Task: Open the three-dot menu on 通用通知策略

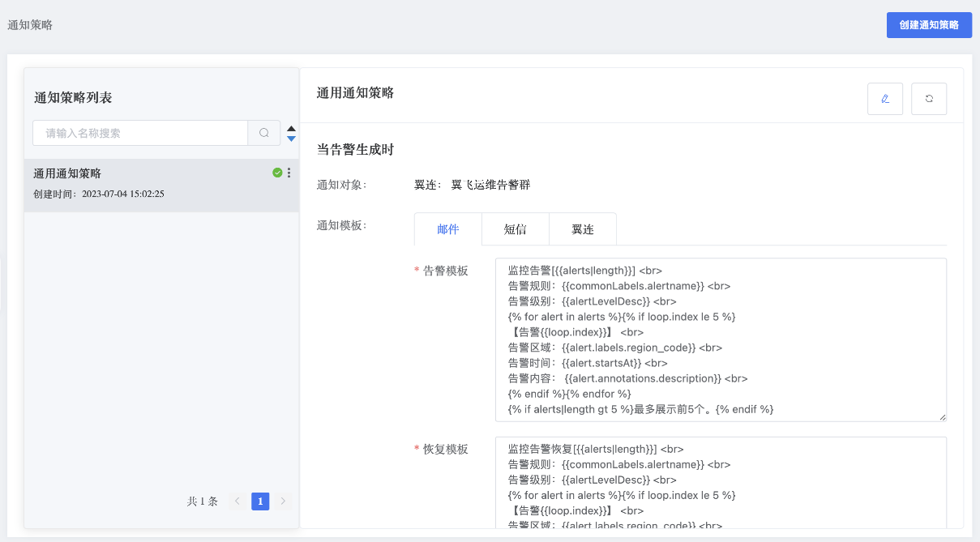Action: 289,173
